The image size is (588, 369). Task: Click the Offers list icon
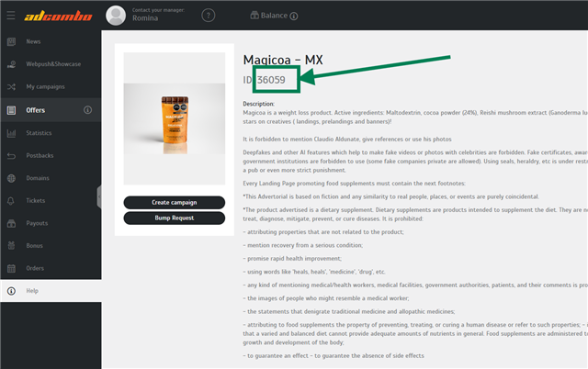click(11, 110)
